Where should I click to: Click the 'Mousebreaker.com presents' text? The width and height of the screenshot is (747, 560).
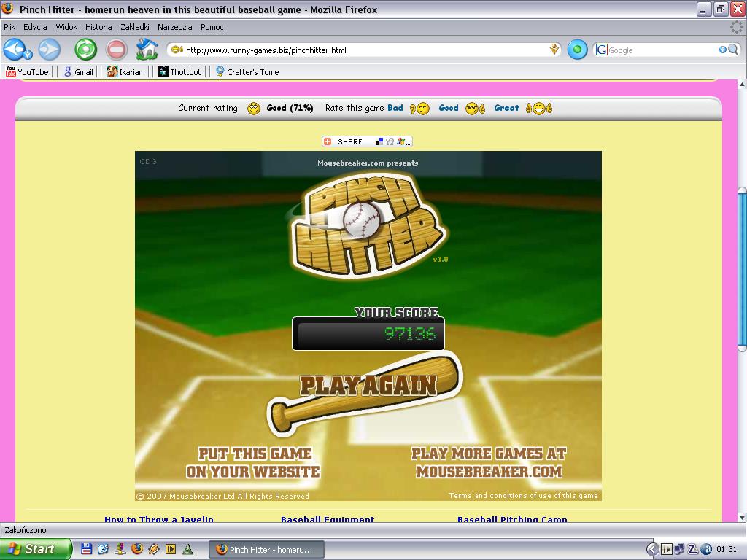point(368,163)
